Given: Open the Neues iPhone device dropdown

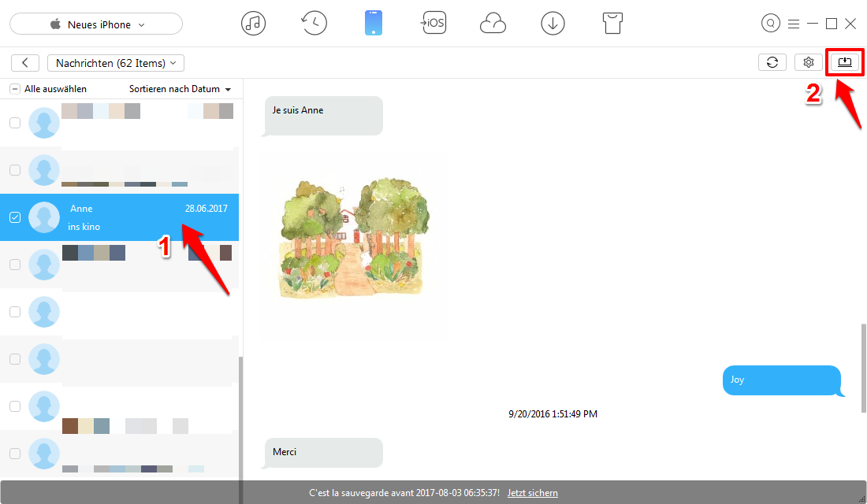Looking at the screenshot, I should pyautogui.click(x=96, y=24).
